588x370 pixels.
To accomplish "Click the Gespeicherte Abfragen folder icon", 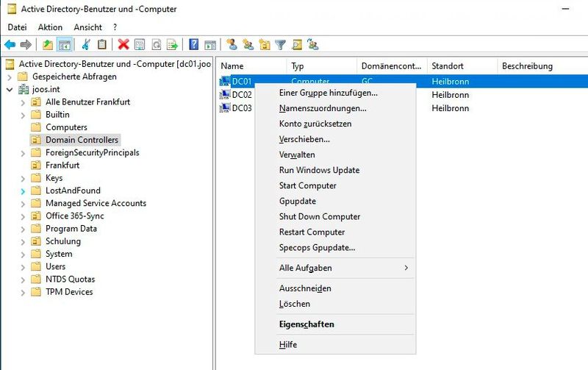I will (24, 77).
